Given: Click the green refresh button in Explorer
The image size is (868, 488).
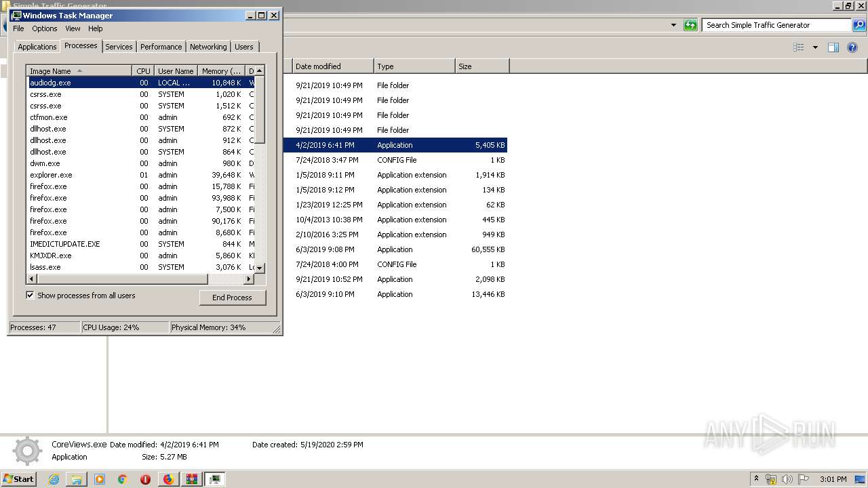Looking at the screenshot, I should pos(690,25).
